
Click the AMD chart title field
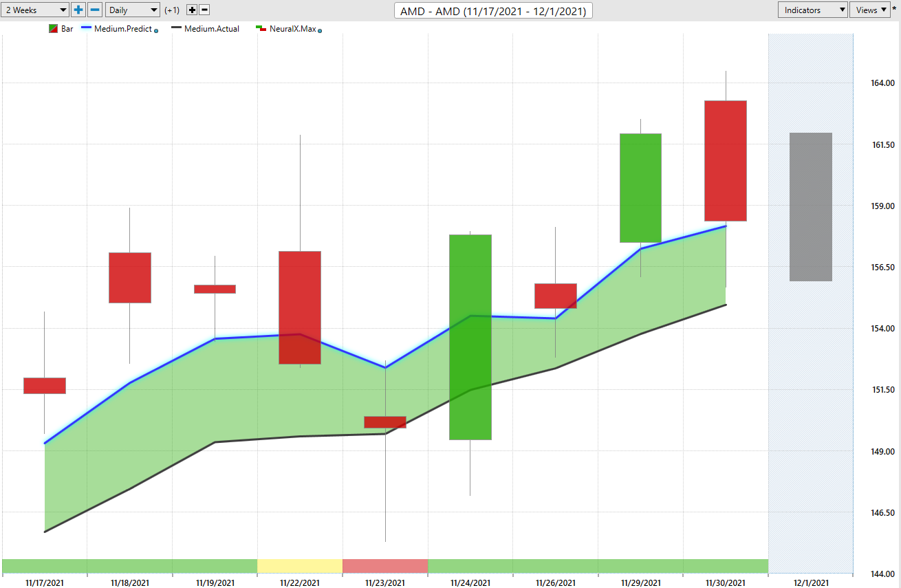[x=493, y=10]
